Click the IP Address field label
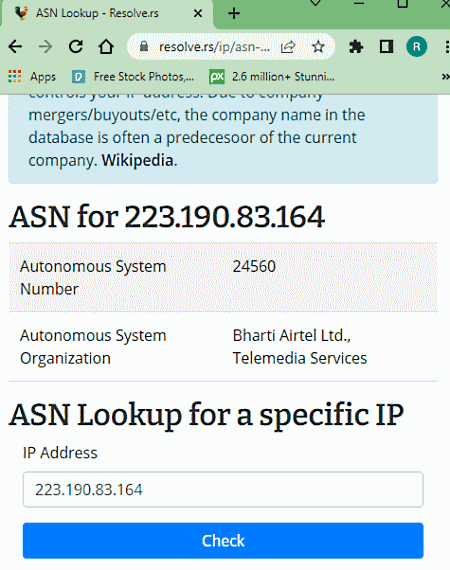450x570 pixels. pyautogui.click(x=60, y=453)
